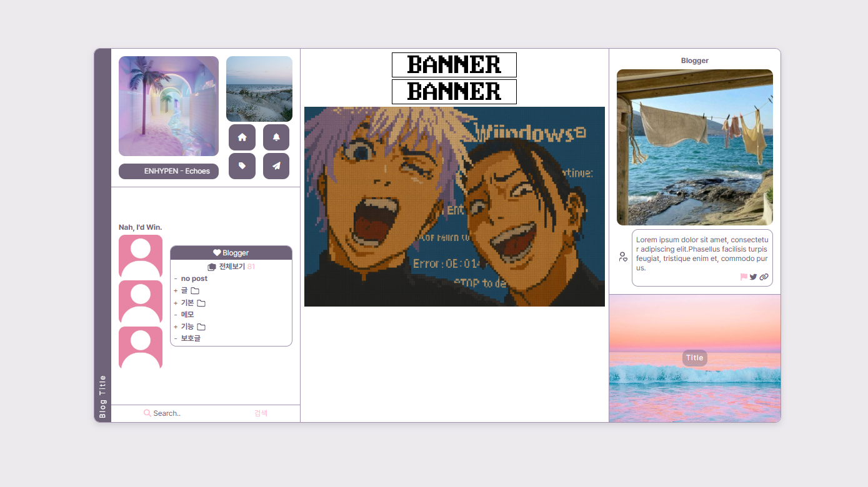Open the seaside laundry photo

click(x=695, y=147)
